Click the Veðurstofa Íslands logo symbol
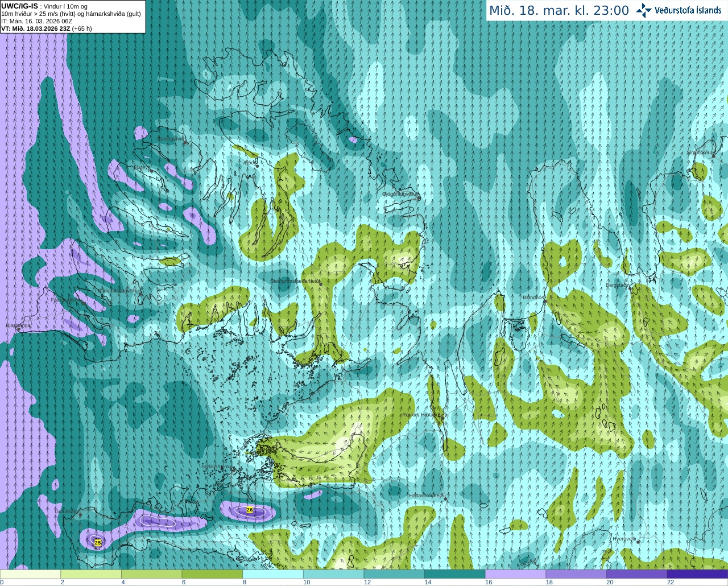 644,10
